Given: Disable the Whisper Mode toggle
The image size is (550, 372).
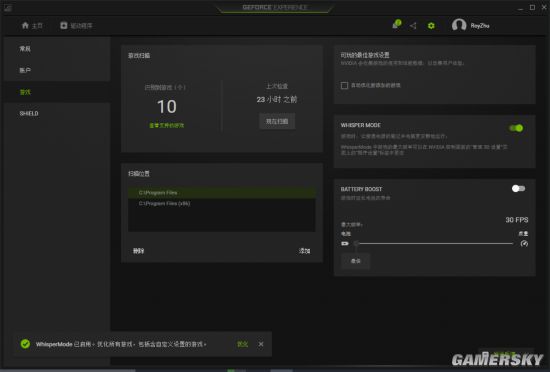Looking at the screenshot, I should pos(516,128).
